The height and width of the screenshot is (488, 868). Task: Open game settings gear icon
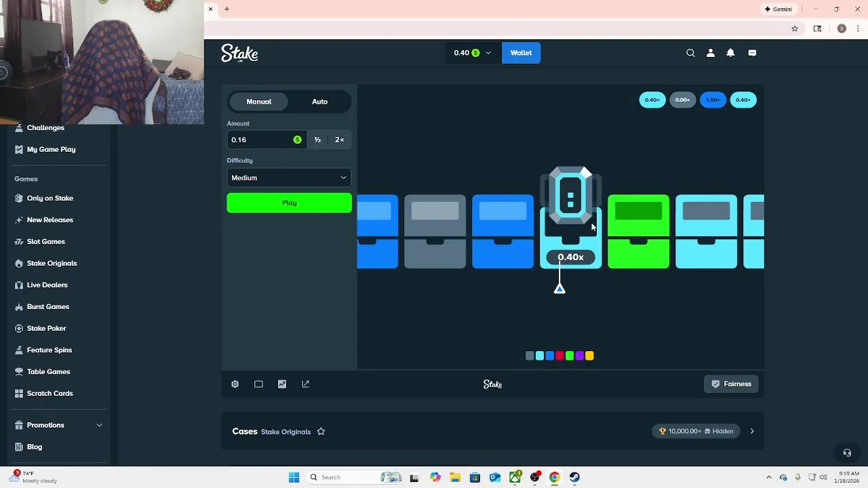tap(235, 384)
